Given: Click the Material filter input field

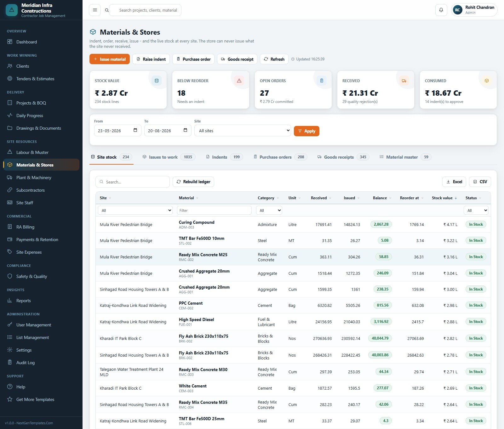Looking at the screenshot, I should pos(214,210).
